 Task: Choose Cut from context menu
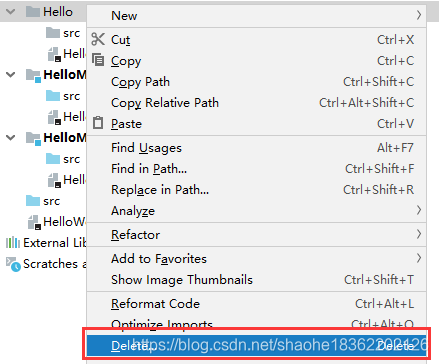pyautogui.click(x=256, y=39)
